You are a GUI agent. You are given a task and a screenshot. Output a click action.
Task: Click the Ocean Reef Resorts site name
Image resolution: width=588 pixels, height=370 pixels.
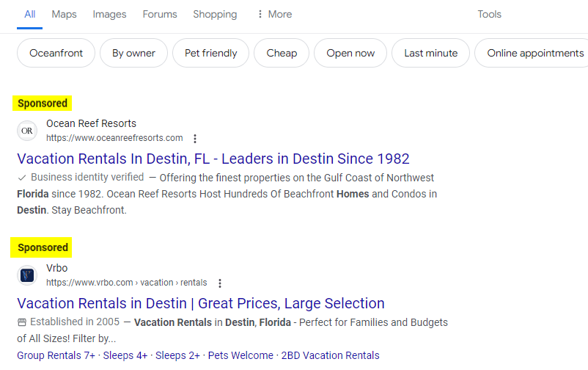tap(91, 123)
